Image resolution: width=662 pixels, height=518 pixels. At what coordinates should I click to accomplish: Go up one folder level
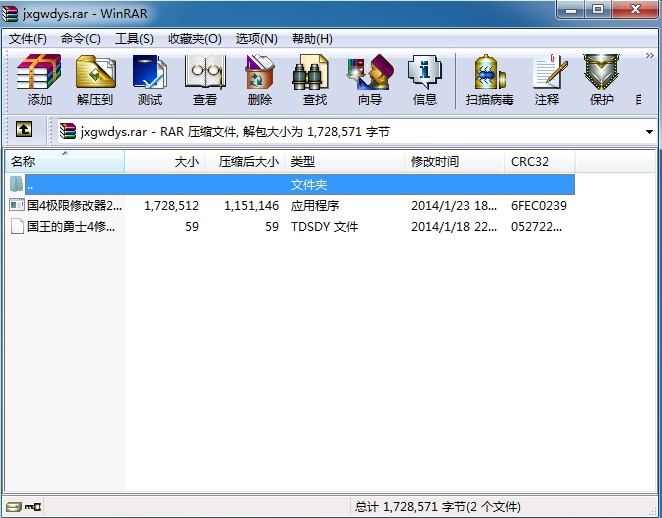24,129
